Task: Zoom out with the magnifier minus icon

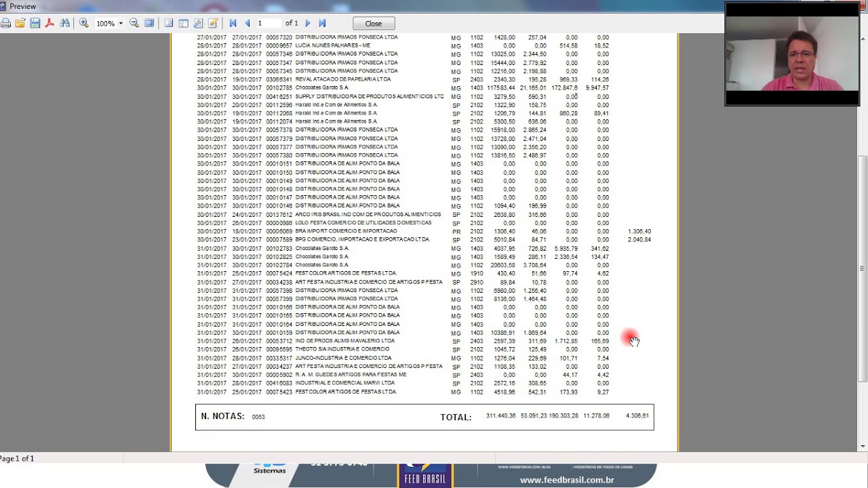Action: pos(134,23)
